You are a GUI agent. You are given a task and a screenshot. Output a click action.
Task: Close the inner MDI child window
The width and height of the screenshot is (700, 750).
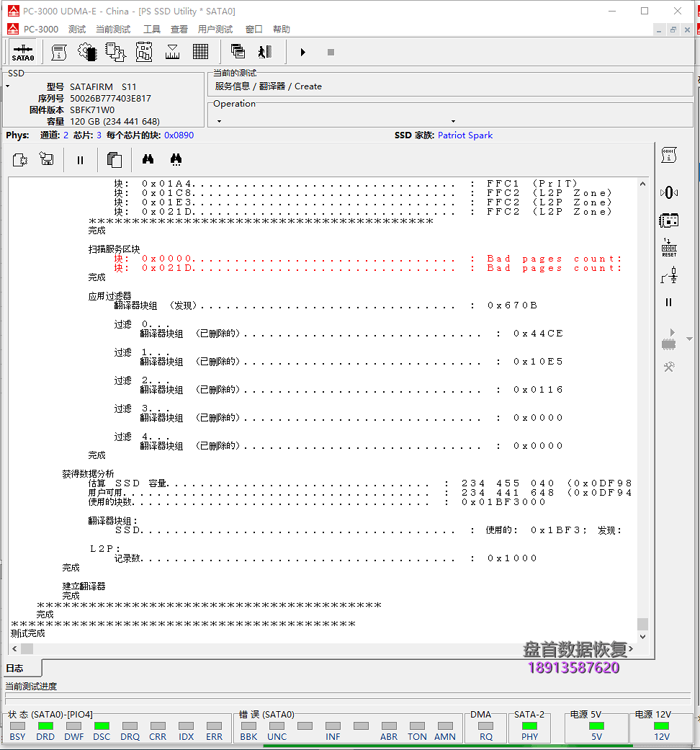click(x=687, y=30)
